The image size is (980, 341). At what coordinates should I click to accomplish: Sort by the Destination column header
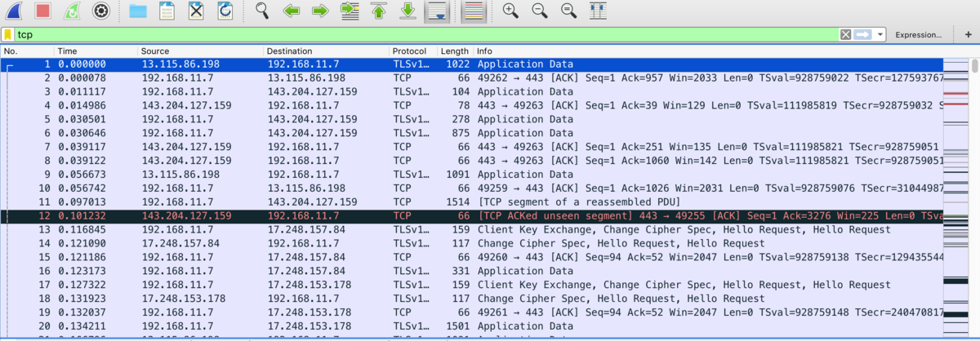pos(326,51)
